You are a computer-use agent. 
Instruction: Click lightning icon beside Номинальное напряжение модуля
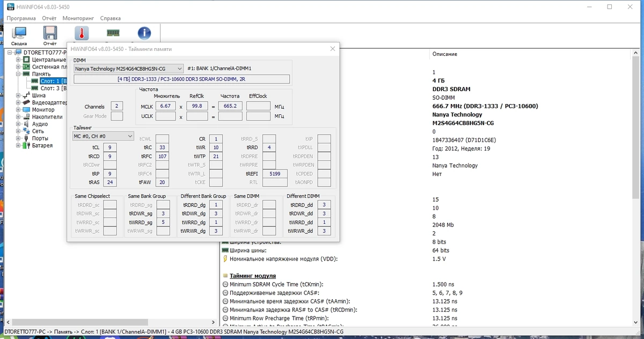[225, 259]
